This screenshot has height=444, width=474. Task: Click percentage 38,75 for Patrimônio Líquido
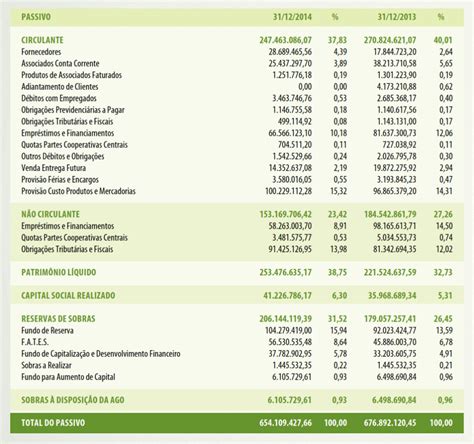click(x=337, y=272)
